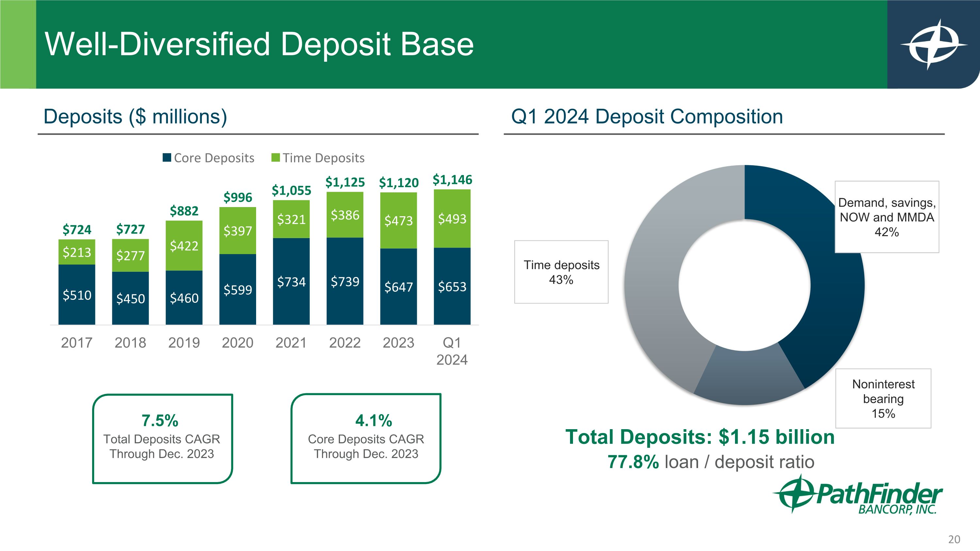Click the $653 core deposits bar for Q1 2024
Screen dimensions: 980x551
pyautogui.click(x=452, y=286)
